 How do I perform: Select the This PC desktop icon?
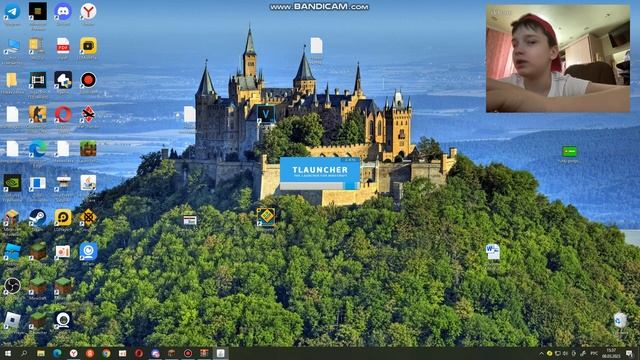(12, 46)
